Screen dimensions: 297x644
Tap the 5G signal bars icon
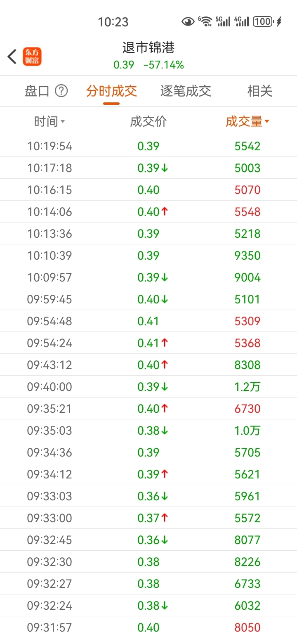coord(223,21)
